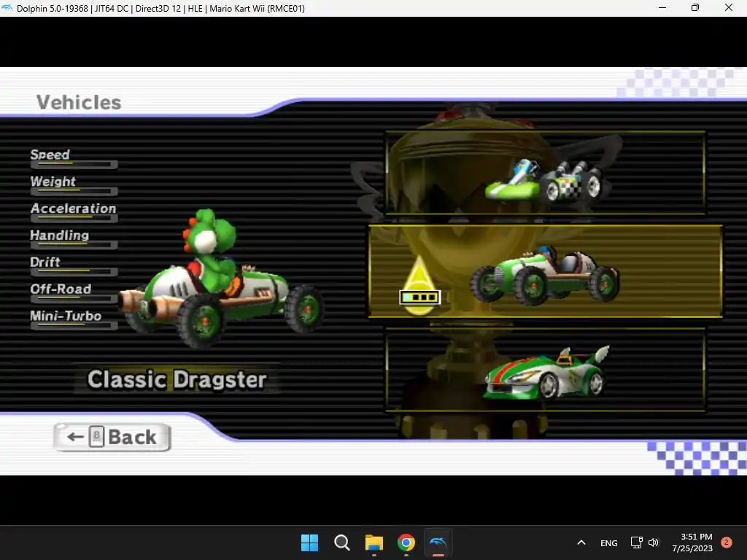Open notifications badge showing 2
747x560 pixels.
tap(727, 542)
